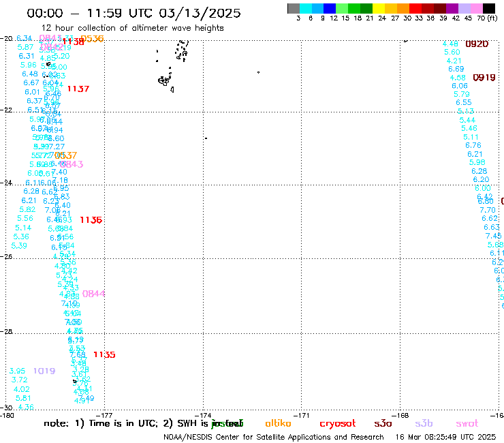Click the wave height value '7.45'
Image resolution: width=504 pixels, height=443 pixels.
tap(493, 236)
